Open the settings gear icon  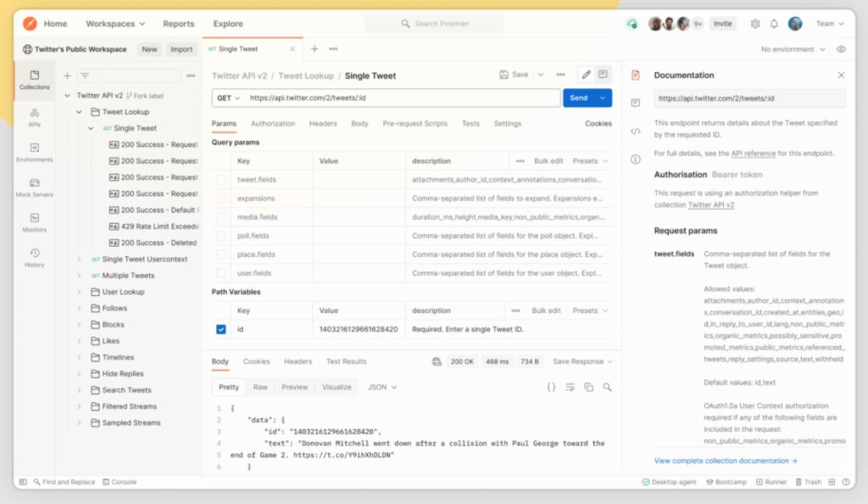pos(755,24)
